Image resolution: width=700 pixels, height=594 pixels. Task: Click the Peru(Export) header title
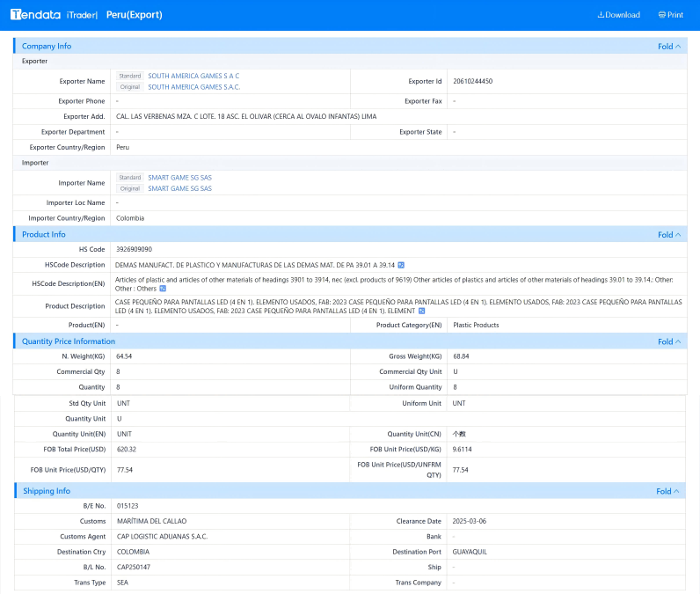click(134, 15)
